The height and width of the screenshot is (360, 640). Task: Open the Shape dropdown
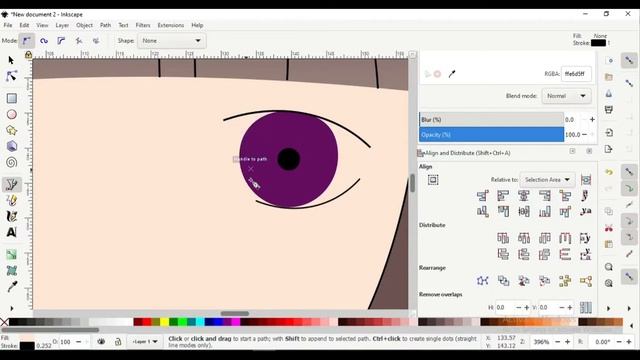172,41
